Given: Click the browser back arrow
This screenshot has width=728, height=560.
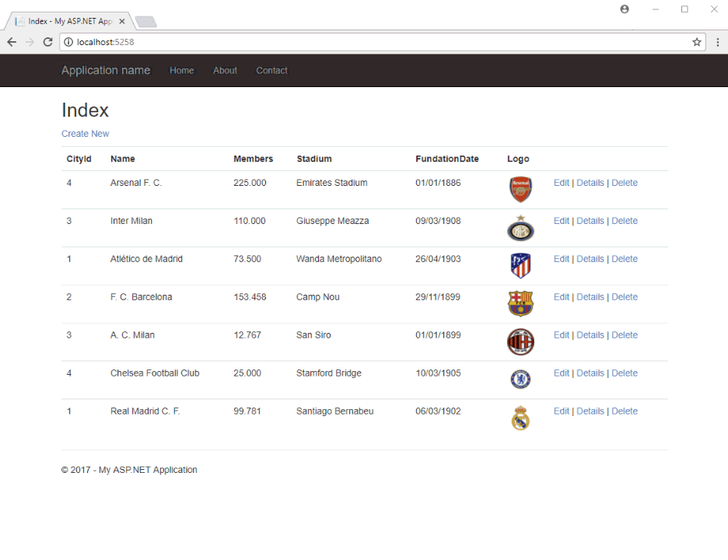Looking at the screenshot, I should pyautogui.click(x=12, y=42).
